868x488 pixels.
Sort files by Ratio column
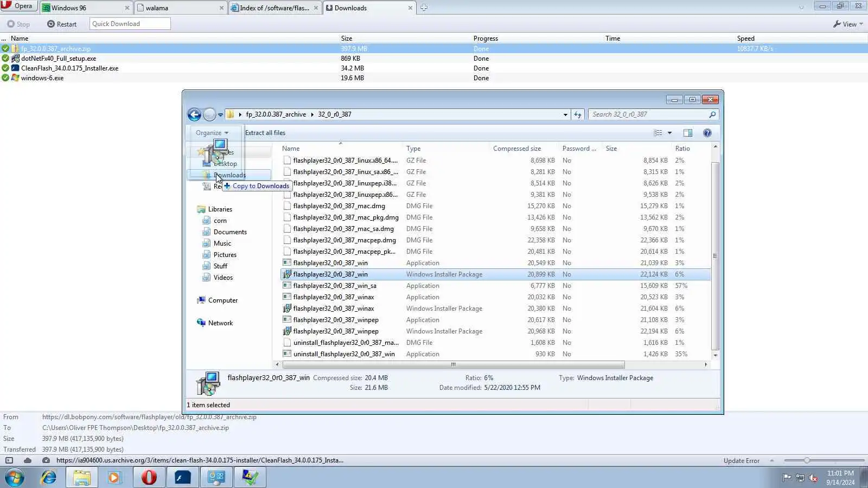pos(682,149)
